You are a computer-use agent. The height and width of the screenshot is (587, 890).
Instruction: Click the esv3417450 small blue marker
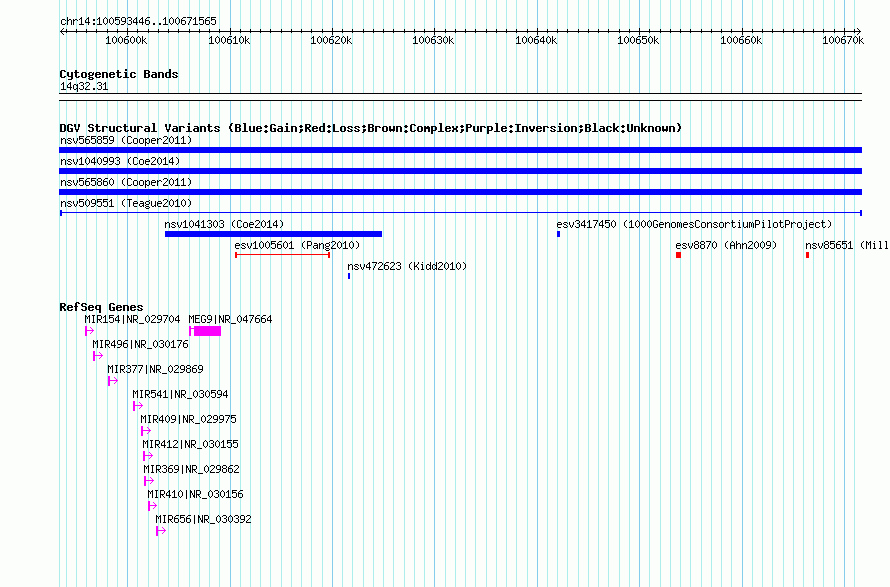pyautogui.click(x=559, y=234)
